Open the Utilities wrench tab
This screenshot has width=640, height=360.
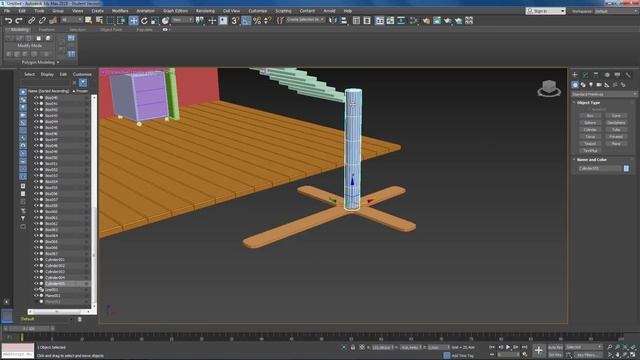point(628,75)
